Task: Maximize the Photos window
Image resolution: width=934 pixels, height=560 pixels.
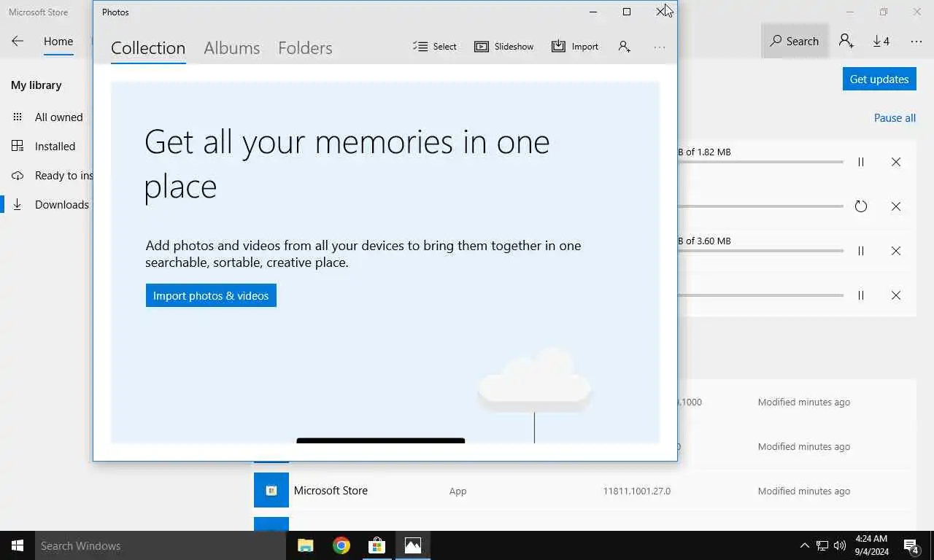Action: point(627,12)
